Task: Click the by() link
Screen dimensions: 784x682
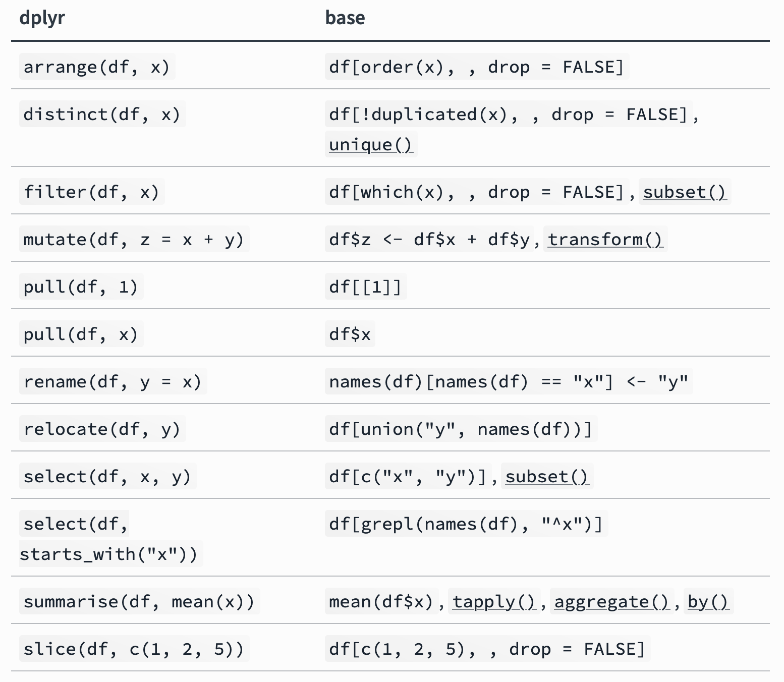Action: [x=708, y=602]
